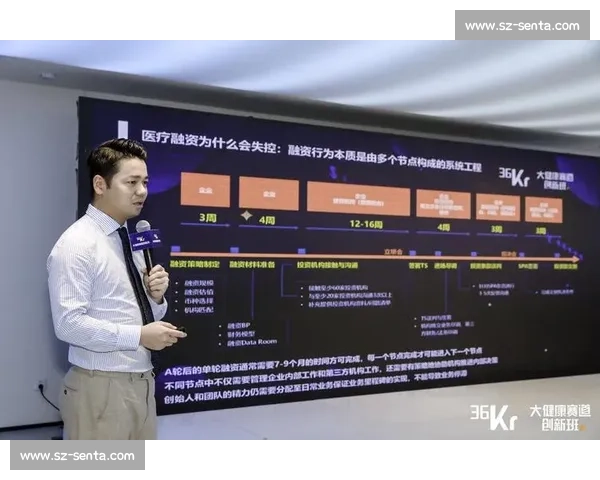Click the line beginning '创始人和团队的精力'
Image resolution: width=600 pixels, height=480 pixels.
tap(316, 387)
